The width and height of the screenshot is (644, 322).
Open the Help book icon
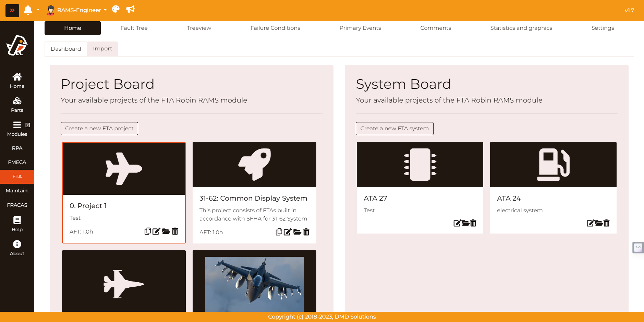[x=17, y=224]
